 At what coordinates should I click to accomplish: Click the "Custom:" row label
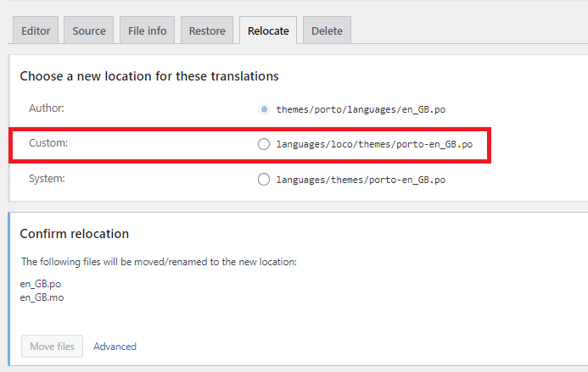click(x=48, y=143)
